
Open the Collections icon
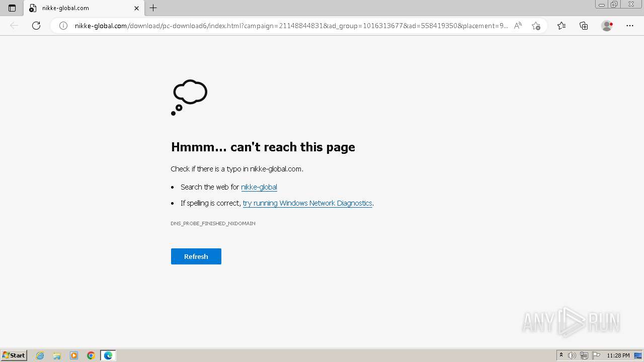click(x=584, y=26)
